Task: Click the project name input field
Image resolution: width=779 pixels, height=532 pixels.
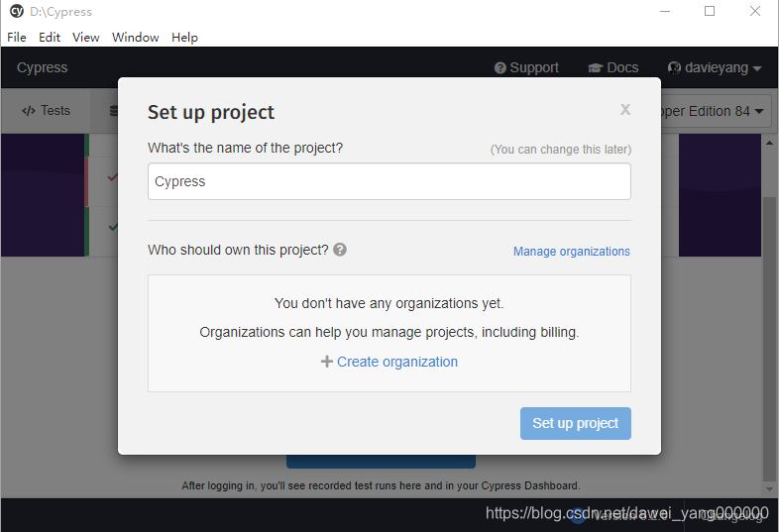Action: [389, 181]
